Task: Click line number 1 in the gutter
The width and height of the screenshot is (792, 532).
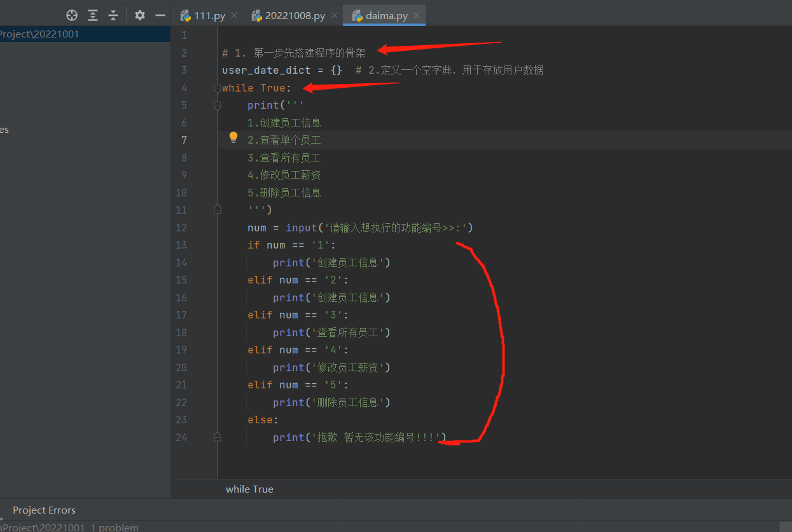Action: pyautogui.click(x=184, y=35)
